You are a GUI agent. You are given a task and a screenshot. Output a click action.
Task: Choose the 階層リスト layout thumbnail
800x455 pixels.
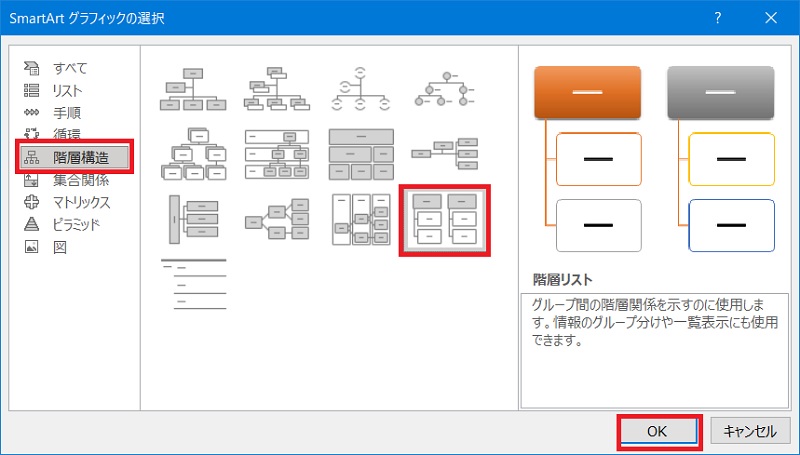click(444, 220)
